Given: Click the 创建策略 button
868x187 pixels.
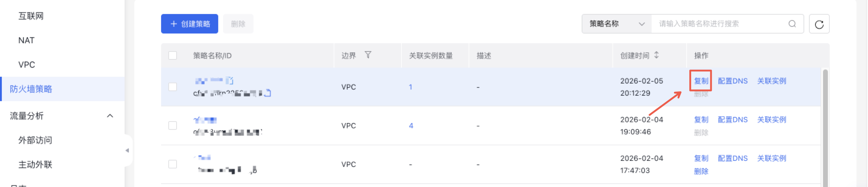Looking at the screenshot, I should pos(190,24).
